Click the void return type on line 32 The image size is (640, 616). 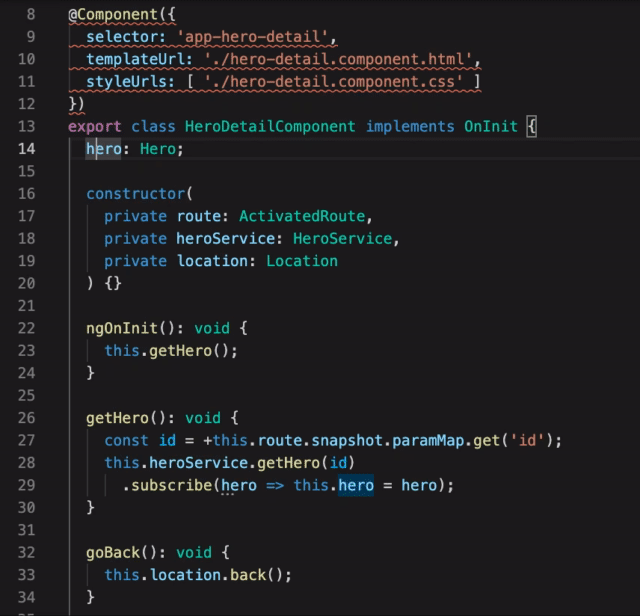pos(194,553)
